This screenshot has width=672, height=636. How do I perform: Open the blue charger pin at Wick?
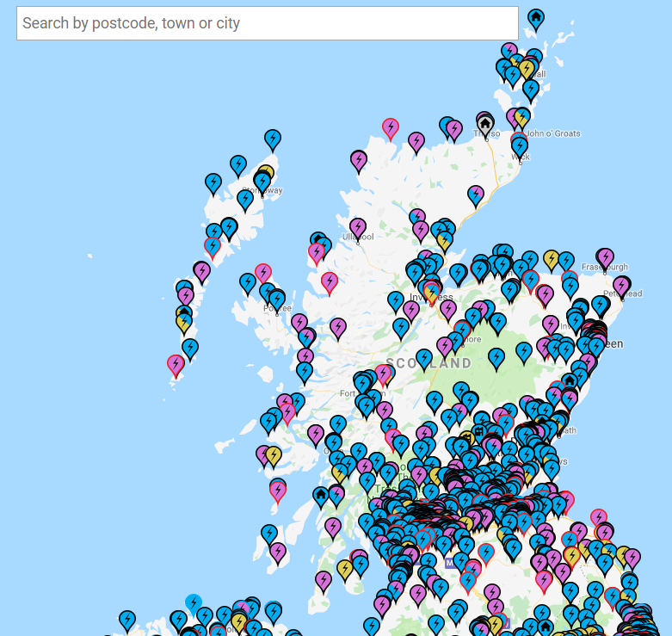click(x=520, y=147)
